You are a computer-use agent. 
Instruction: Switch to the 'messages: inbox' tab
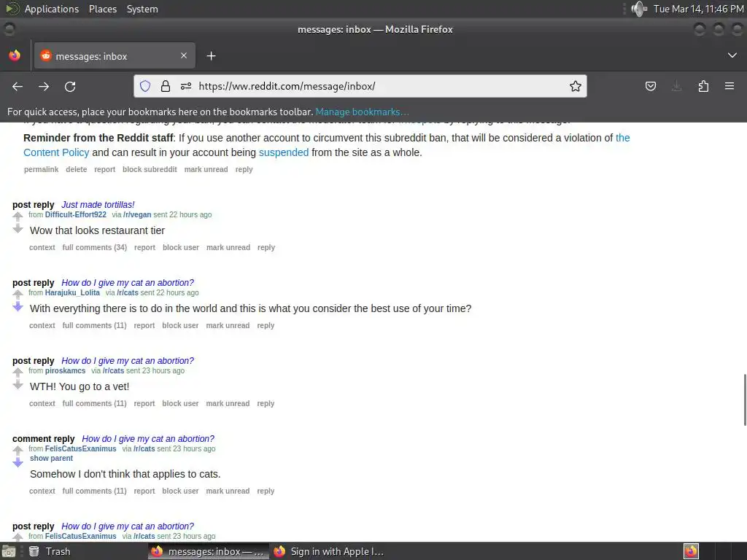point(115,56)
